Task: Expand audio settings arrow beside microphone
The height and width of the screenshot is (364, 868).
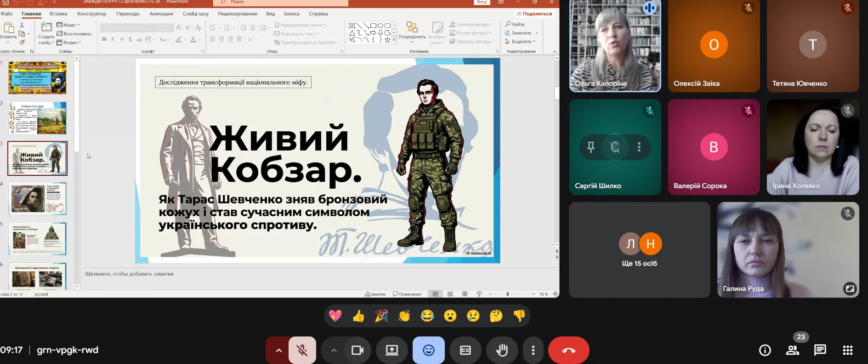Action: click(278, 350)
